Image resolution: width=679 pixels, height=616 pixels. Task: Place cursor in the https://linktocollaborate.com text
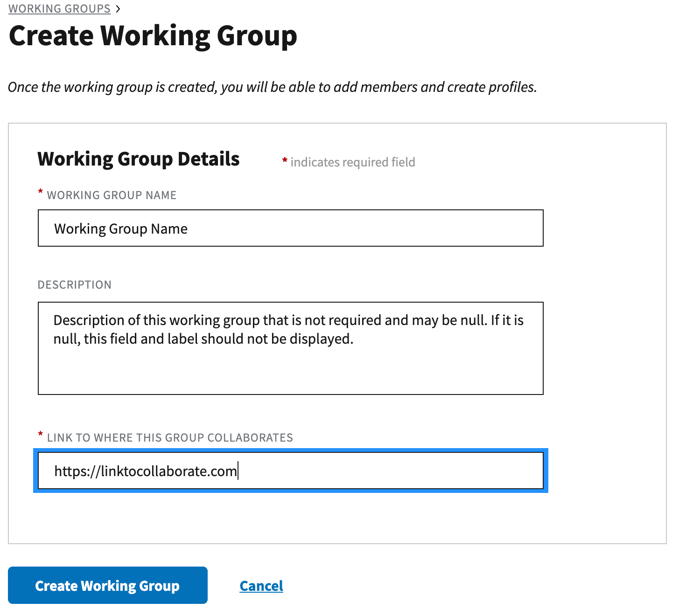(146, 471)
